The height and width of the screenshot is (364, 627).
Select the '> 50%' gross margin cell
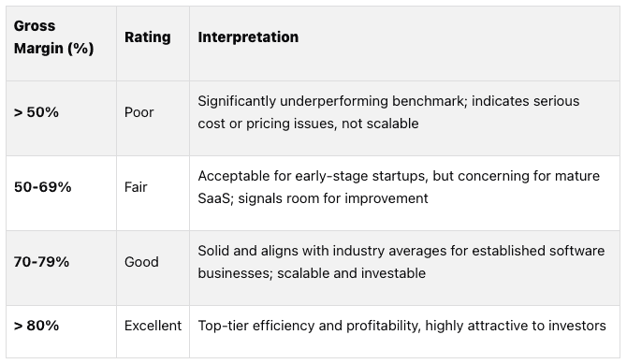61,119
